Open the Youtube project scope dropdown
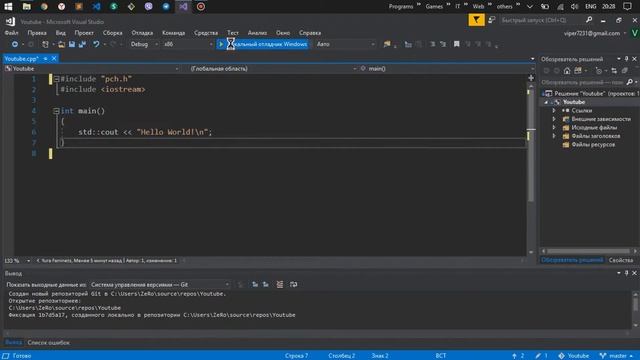640x360 pixels. click(91, 69)
